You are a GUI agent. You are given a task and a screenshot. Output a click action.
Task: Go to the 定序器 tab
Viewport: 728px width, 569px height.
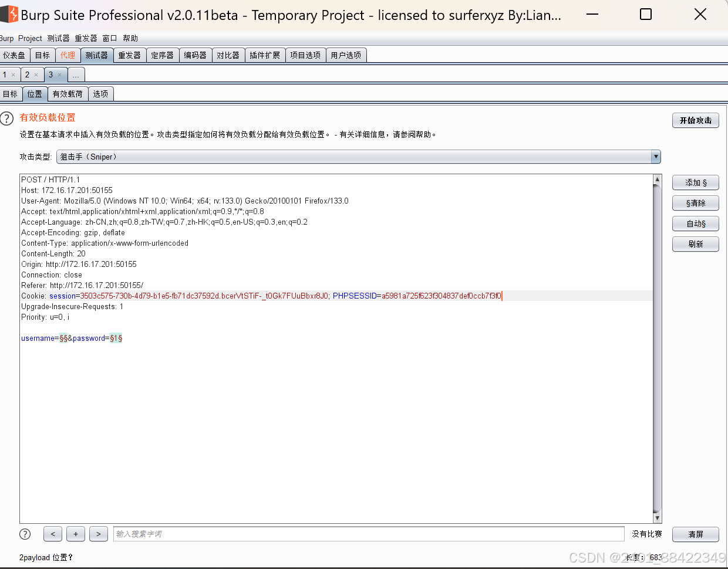pyautogui.click(x=162, y=55)
